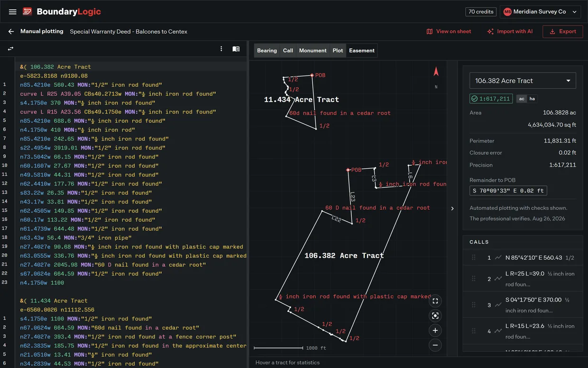Click View on sheet

click(449, 31)
